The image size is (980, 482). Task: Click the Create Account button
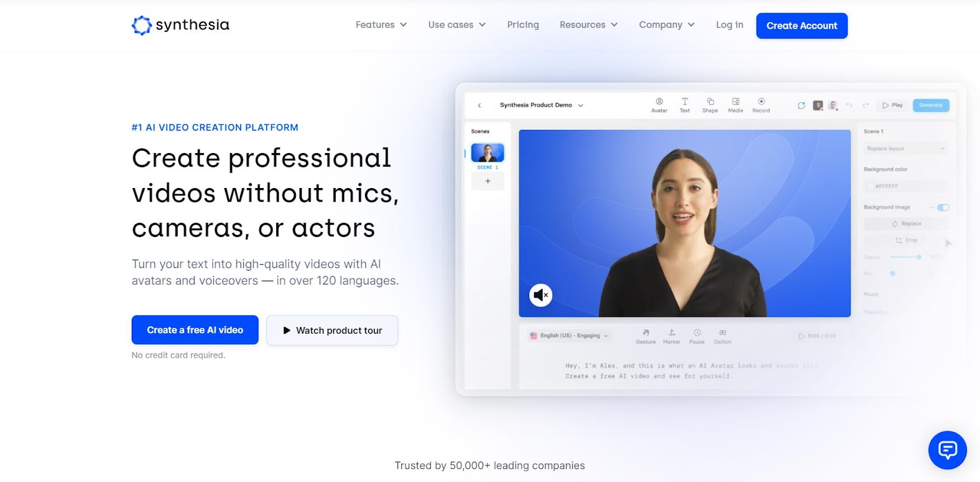click(802, 26)
